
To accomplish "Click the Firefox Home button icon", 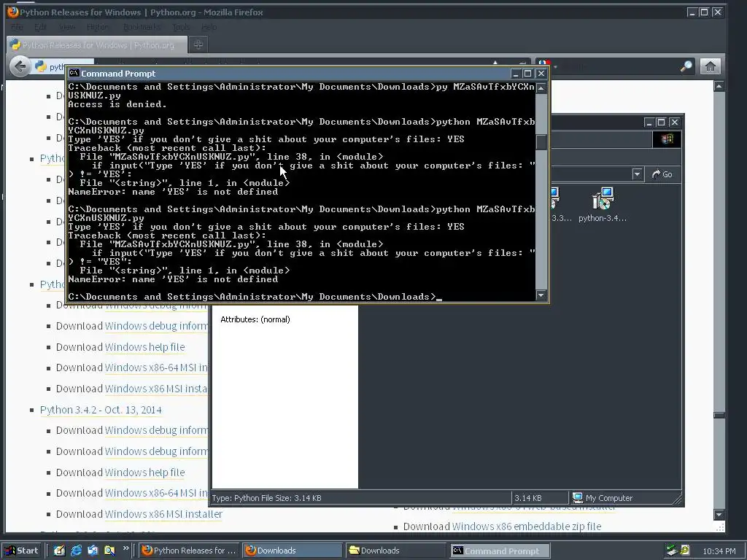I will [710, 66].
